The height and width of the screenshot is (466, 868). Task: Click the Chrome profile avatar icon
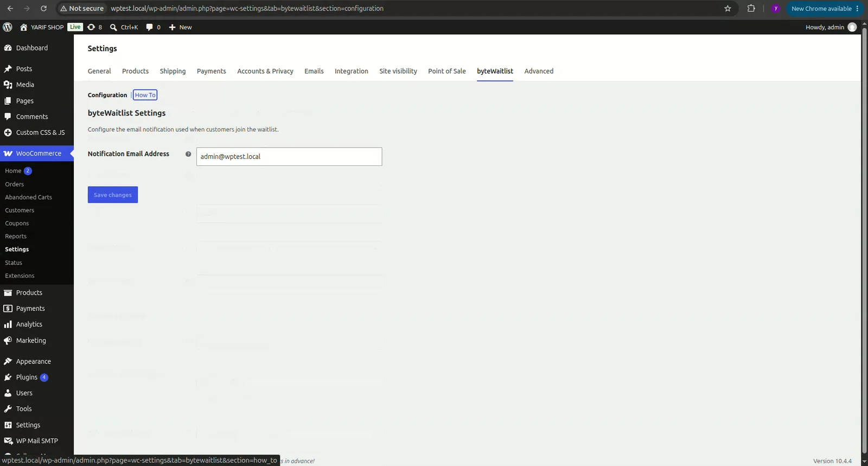tap(776, 9)
